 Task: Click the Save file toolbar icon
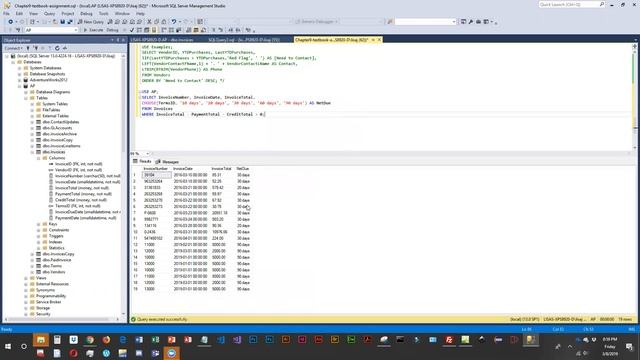click(62, 22)
